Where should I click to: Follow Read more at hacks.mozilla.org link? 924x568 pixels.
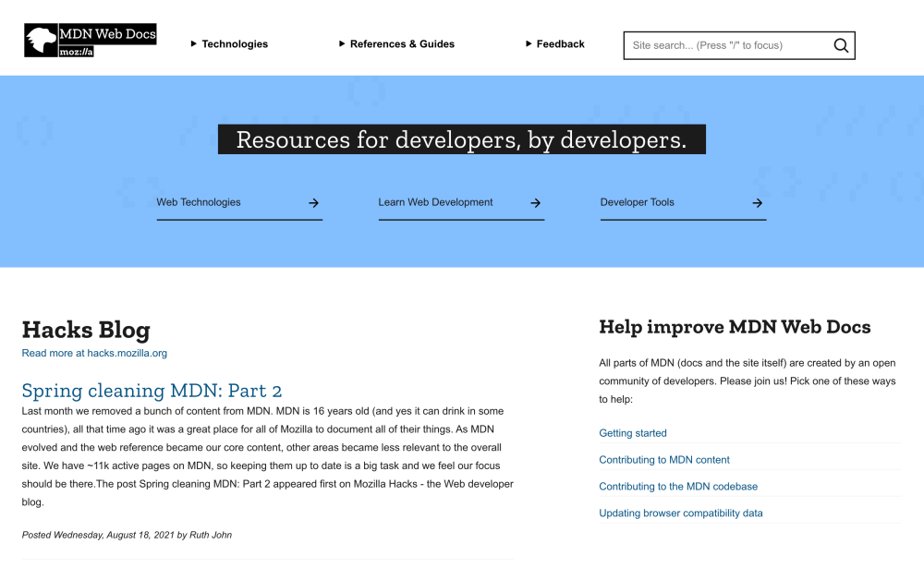[x=94, y=353]
